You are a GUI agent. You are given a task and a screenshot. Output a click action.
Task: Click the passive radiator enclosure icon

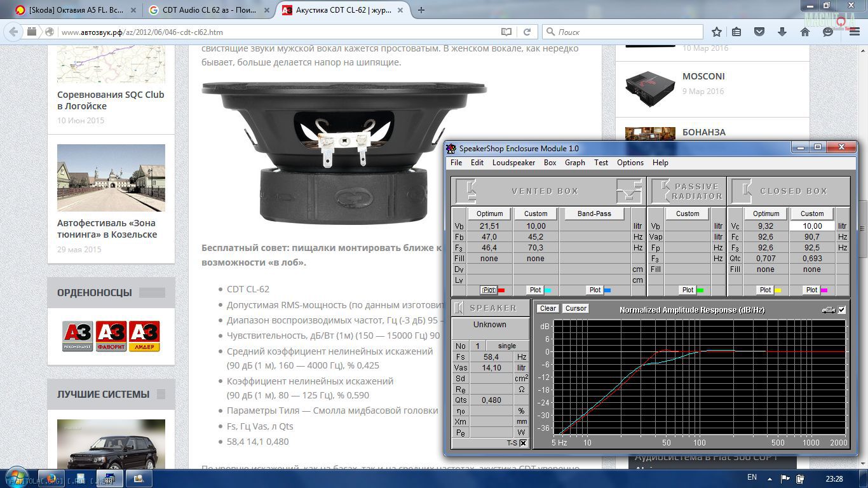[663, 191]
